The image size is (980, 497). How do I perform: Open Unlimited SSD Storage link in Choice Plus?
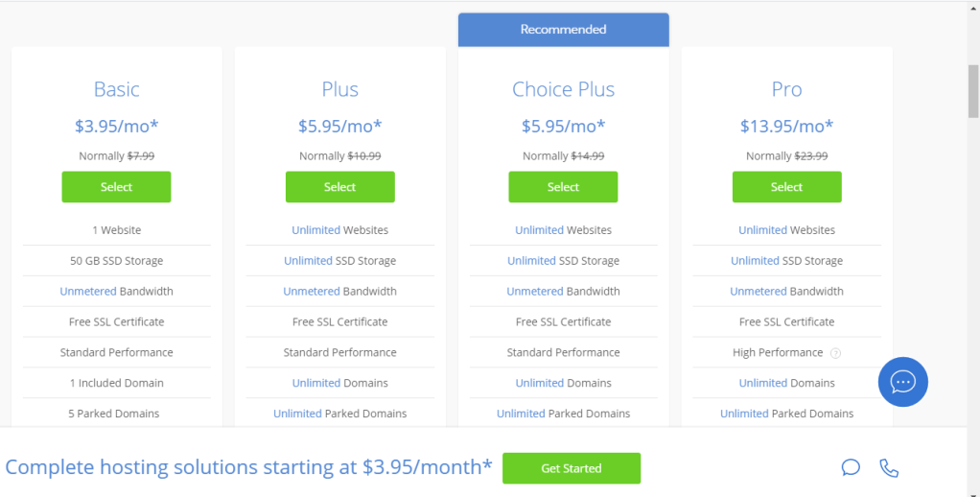531,261
